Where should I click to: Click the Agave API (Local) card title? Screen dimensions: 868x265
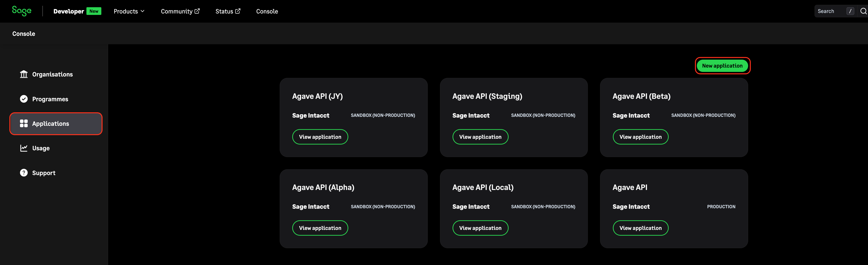coord(483,188)
